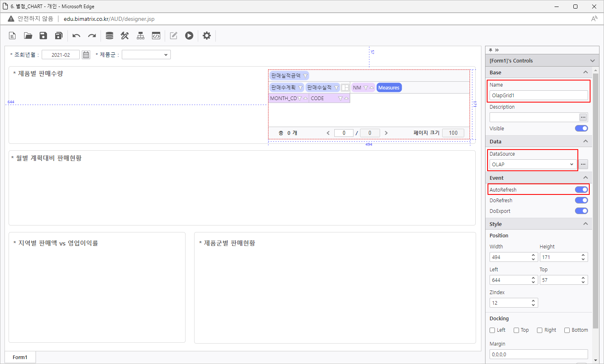Toggle the Visible switch off
This screenshot has height=364, width=604.
[581, 128]
